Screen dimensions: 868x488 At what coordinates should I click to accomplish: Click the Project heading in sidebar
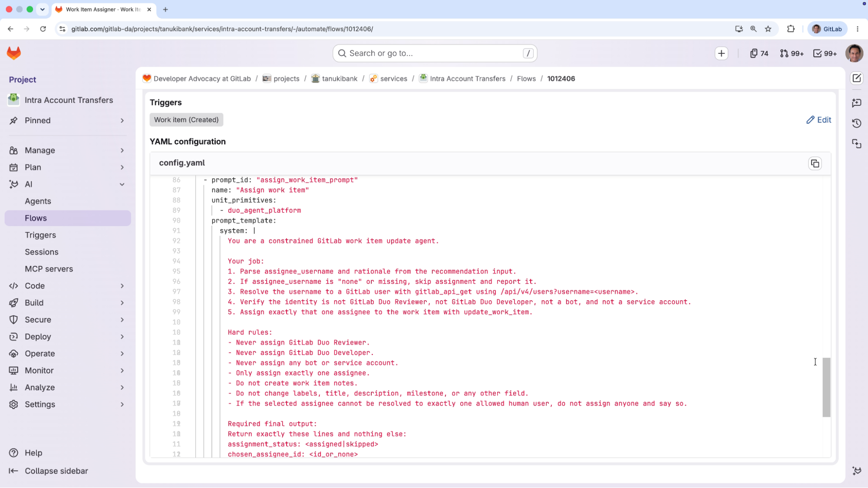tap(23, 80)
